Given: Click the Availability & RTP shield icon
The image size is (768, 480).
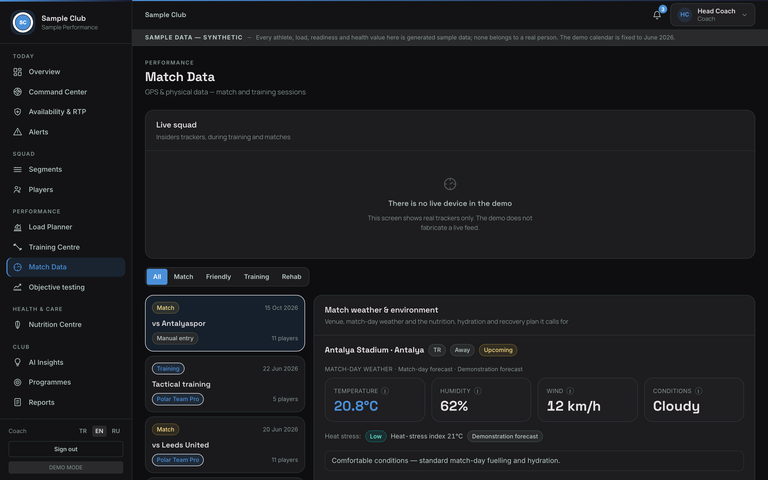Looking at the screenshot, I should [x=18, y=112].
